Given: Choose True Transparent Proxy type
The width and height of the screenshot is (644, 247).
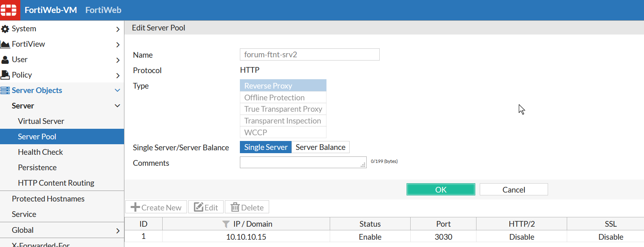Looking at the screenshot, I should pyautogui.click(x=283, y=109).
